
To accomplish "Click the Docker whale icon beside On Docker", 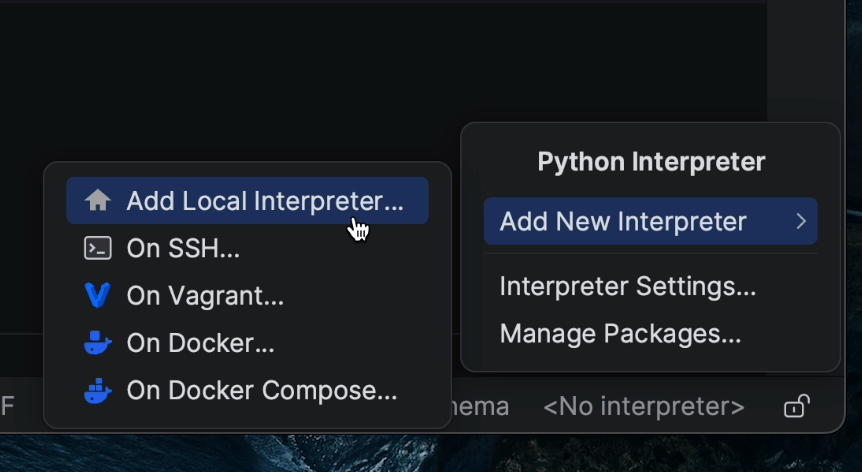I will (97, 343).
